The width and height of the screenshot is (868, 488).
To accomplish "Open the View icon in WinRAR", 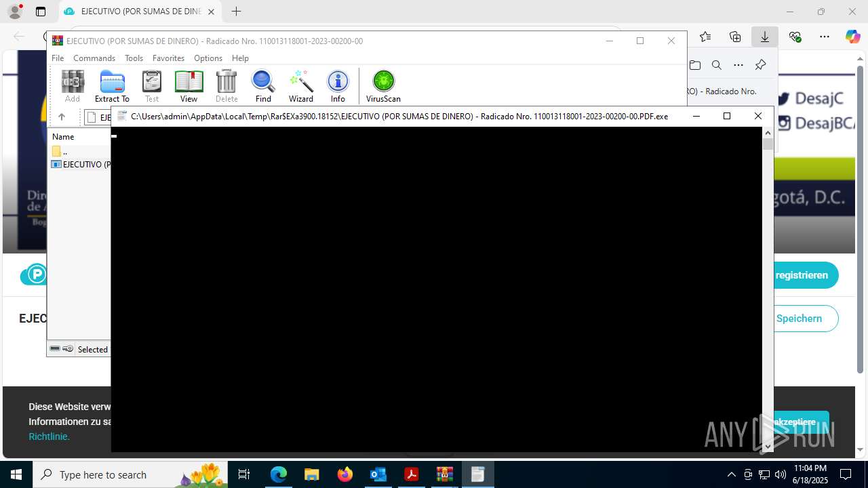I will coord(189,86).
